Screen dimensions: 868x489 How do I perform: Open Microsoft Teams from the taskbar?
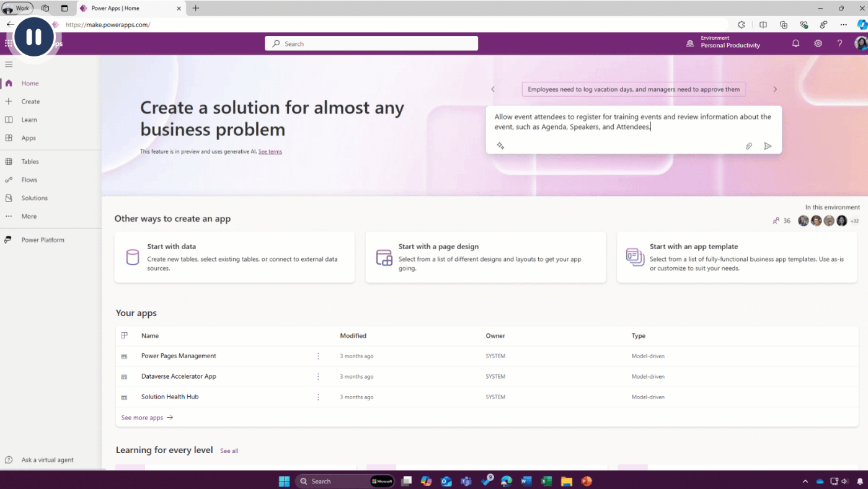[x=466, y=481]
